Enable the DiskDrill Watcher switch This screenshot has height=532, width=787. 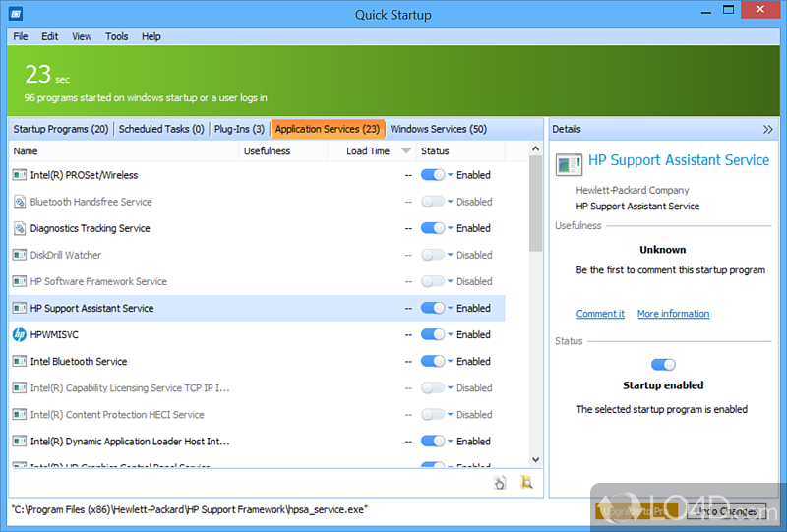433,255
